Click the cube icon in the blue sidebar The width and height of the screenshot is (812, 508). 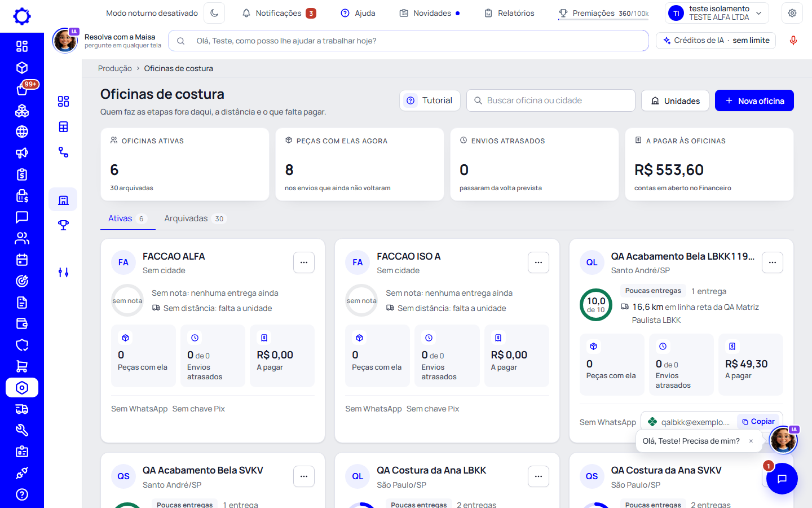coord(22,68)
